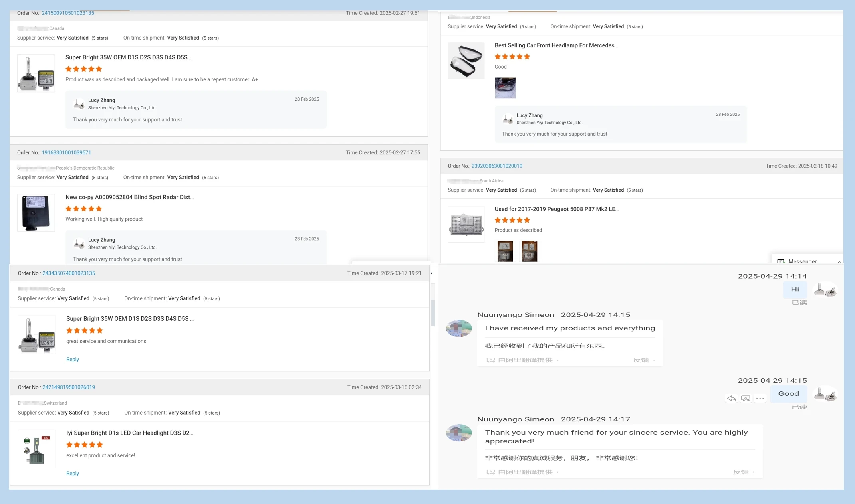The width and height of the screenshot is (855, 504).
Task: Click the small panel arrow next to order 243435074001023135 header
Action: (x=432, y=273)
